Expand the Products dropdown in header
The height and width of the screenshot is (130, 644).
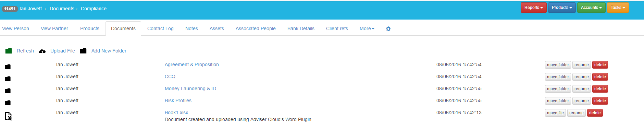pos(562,8)
